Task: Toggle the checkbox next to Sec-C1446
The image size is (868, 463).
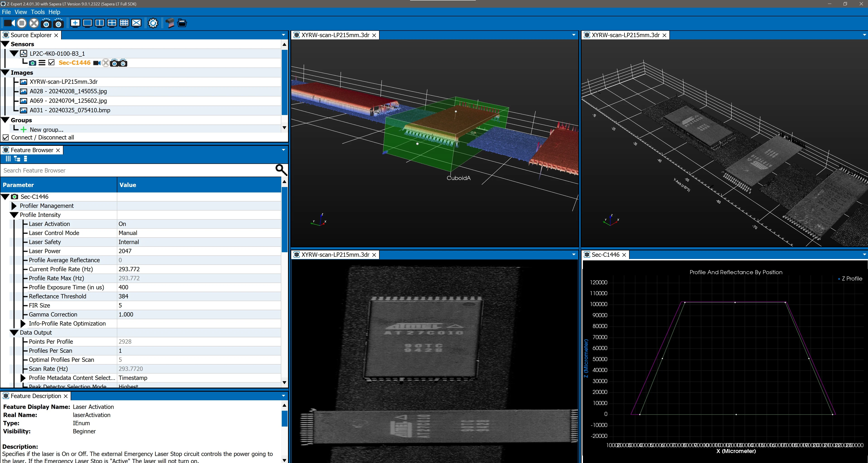Action: tap(52, 63)
